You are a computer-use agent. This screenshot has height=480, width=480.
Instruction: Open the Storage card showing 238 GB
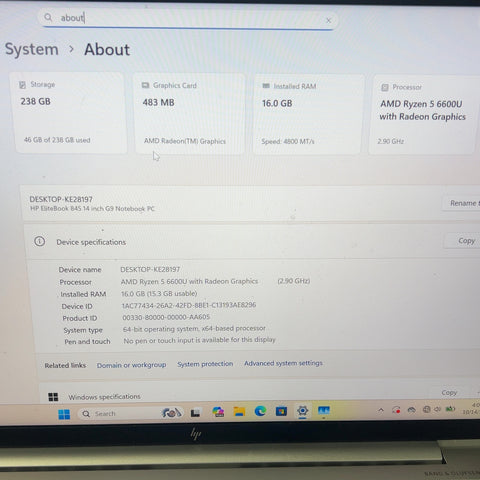69,113
